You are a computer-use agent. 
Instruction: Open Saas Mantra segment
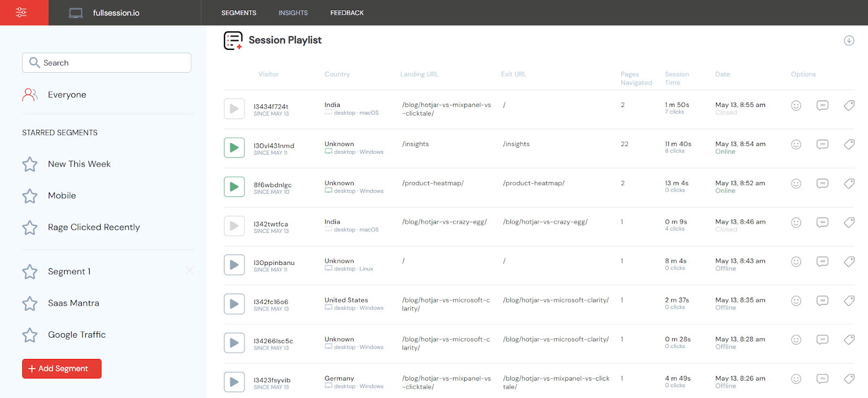click(73, 303)
